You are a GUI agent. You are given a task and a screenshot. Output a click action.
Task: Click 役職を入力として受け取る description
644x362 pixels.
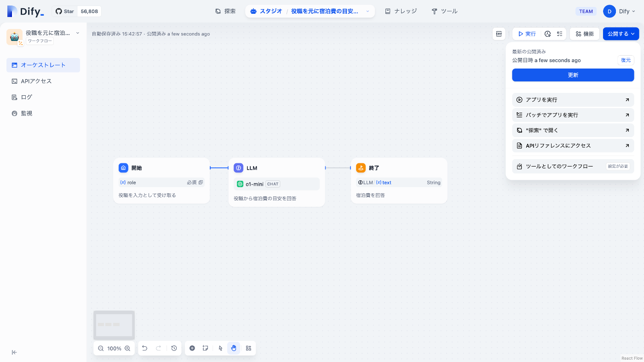point(147,195)
